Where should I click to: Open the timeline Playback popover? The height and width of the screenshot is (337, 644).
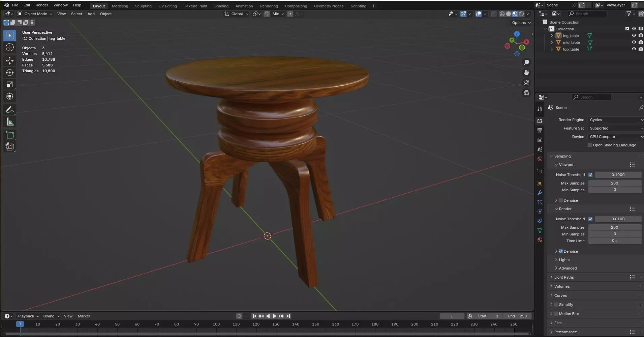click(x=28, y=316)
